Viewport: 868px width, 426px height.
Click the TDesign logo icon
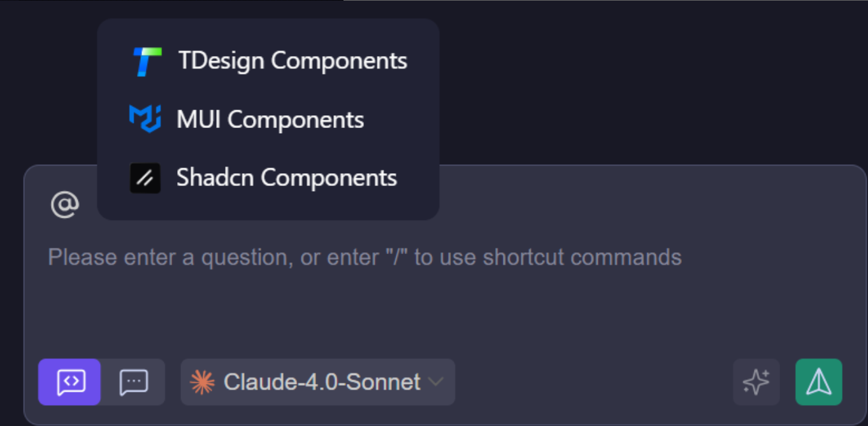[x=147, y=62]
